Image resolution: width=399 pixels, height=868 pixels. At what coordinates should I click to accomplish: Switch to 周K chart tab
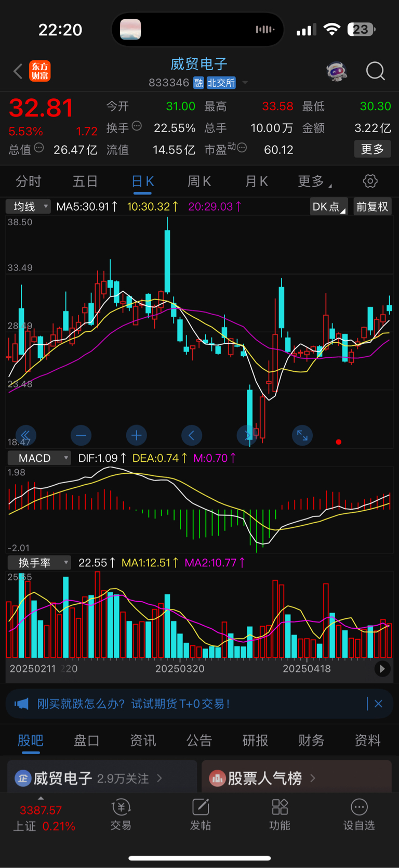click(x=199, y=181)
